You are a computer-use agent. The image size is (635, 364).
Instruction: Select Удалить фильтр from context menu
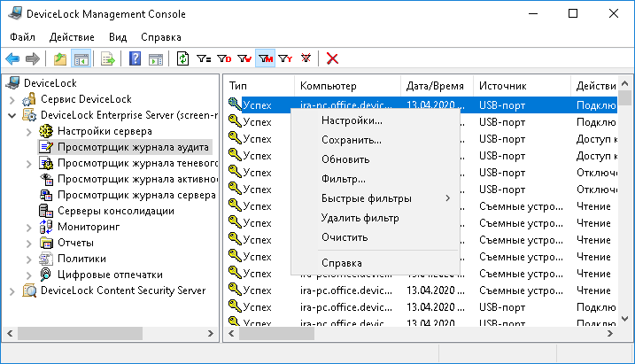pos(360,217)
